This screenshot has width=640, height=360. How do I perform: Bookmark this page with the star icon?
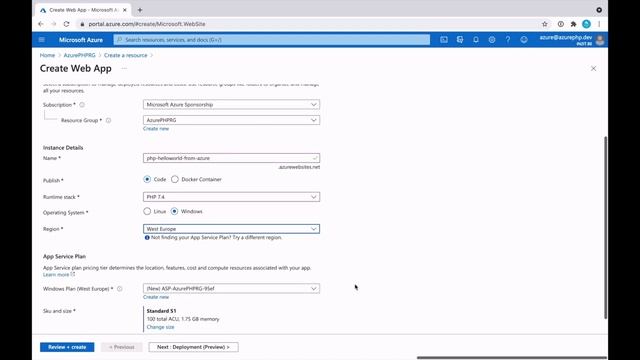544,24
